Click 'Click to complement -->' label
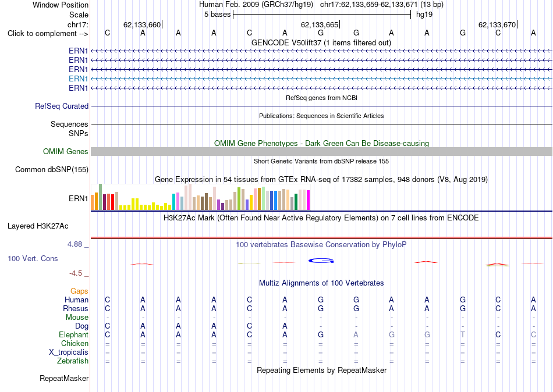Viewport: 553px width, 392px height. [48, 34]
